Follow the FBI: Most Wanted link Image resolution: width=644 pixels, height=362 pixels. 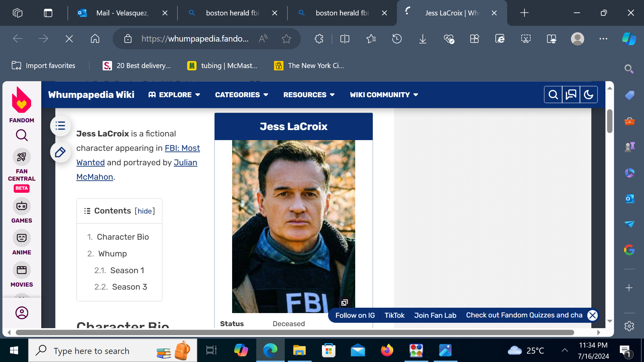[x=182, y=148]
